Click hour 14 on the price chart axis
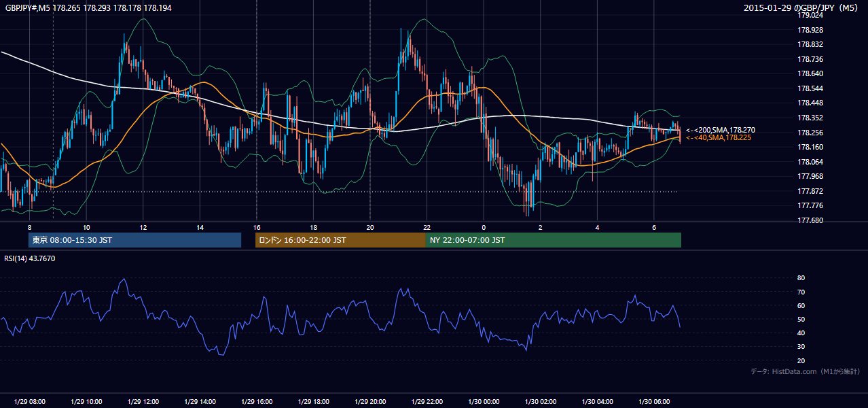The height and width of the screenshot is (408, 868). coord(200,226)
